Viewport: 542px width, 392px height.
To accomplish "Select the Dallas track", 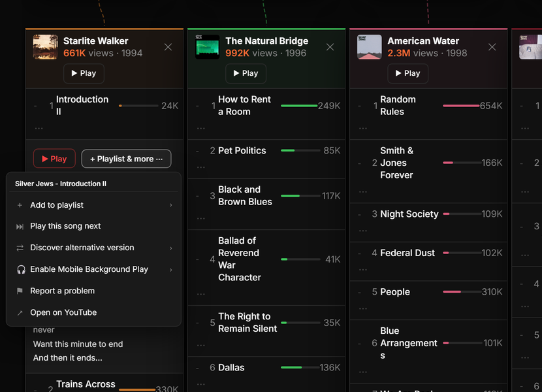I will pos(231,367).
